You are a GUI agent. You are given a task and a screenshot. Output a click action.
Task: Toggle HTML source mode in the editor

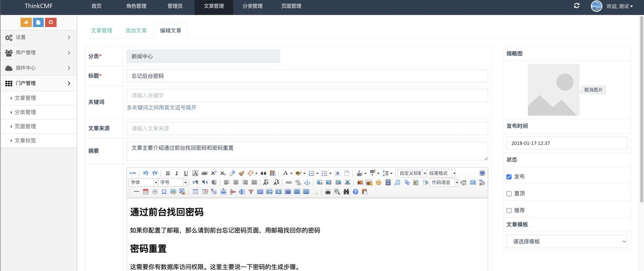[x=133, y=173]
